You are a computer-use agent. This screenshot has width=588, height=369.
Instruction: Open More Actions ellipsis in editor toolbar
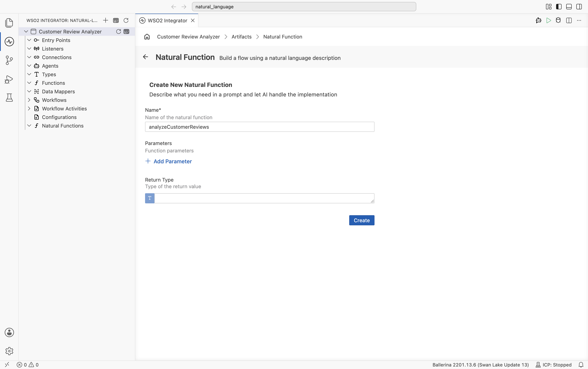tap(579, 20)
